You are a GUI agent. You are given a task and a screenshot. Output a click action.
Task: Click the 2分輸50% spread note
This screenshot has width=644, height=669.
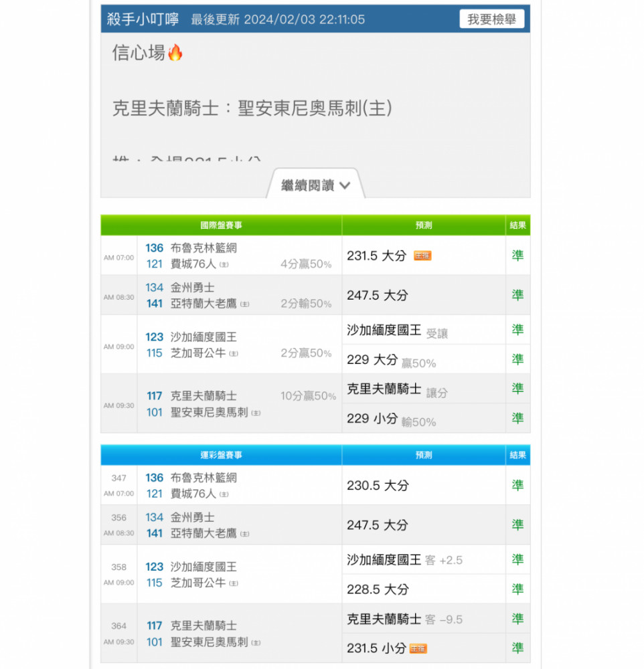pyautogui.click(x=306, y=304)
